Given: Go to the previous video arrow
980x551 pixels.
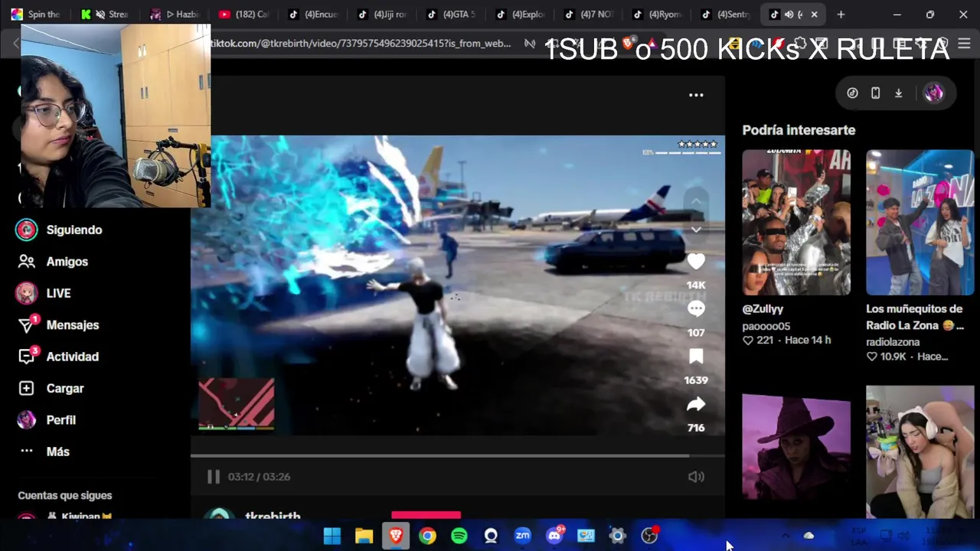Looking at the screenshot, I should point(695,201).
